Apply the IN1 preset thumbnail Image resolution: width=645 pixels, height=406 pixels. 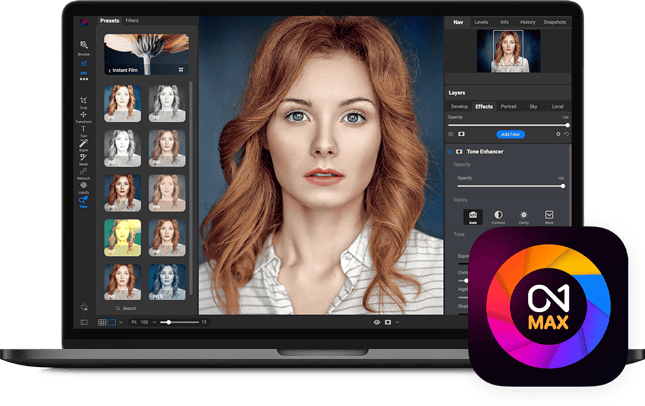tap(122, 103)
